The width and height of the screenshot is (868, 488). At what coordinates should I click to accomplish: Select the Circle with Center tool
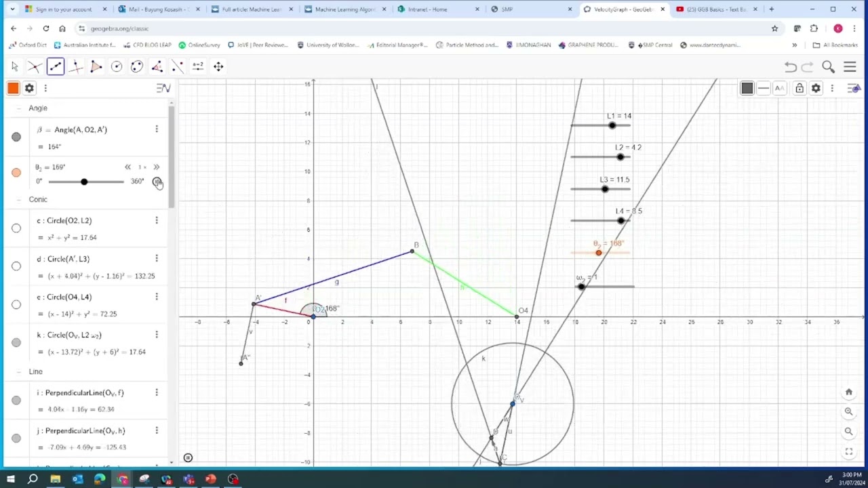(x=117, y=66)
